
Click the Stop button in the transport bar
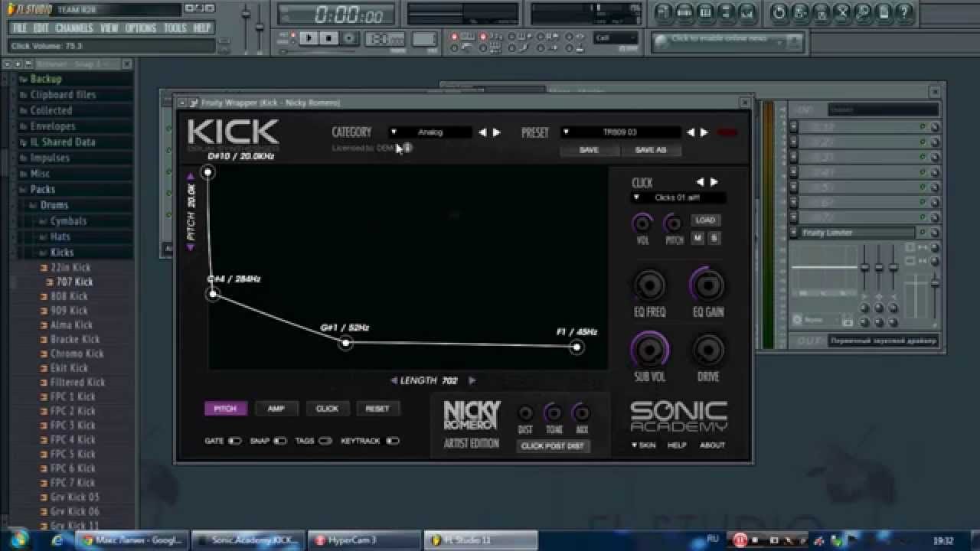[x=329, y=37]
